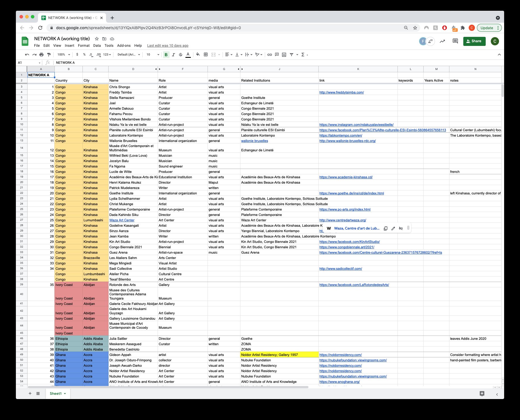
Task: Open the Format menu
Action: point(84,46)
